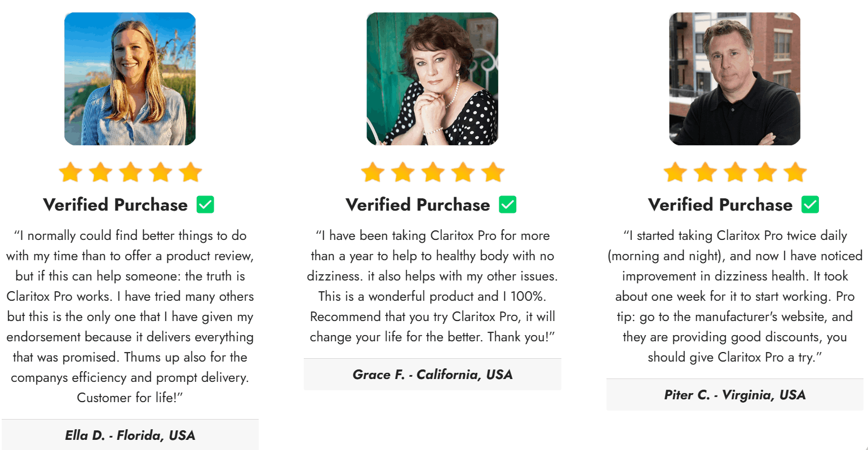Click the first star in Grace's rating
This screenshot has width=868, height=450.
[x=373, y=172]
